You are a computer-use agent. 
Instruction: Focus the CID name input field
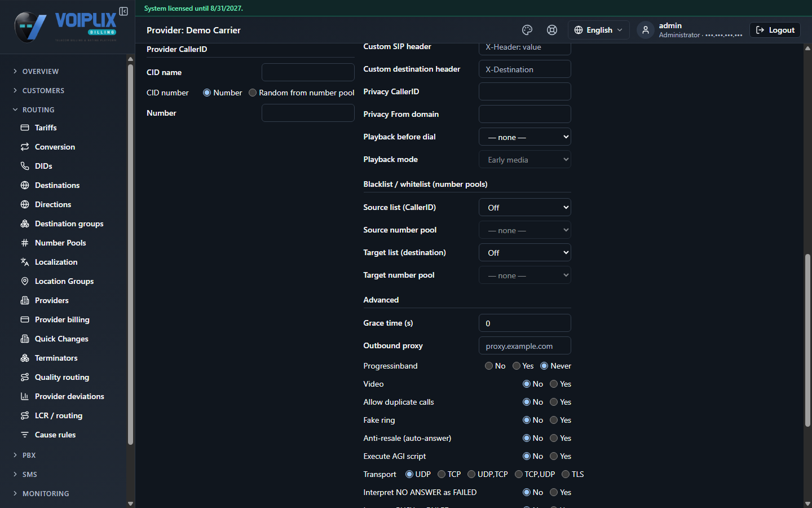point(308,72)
